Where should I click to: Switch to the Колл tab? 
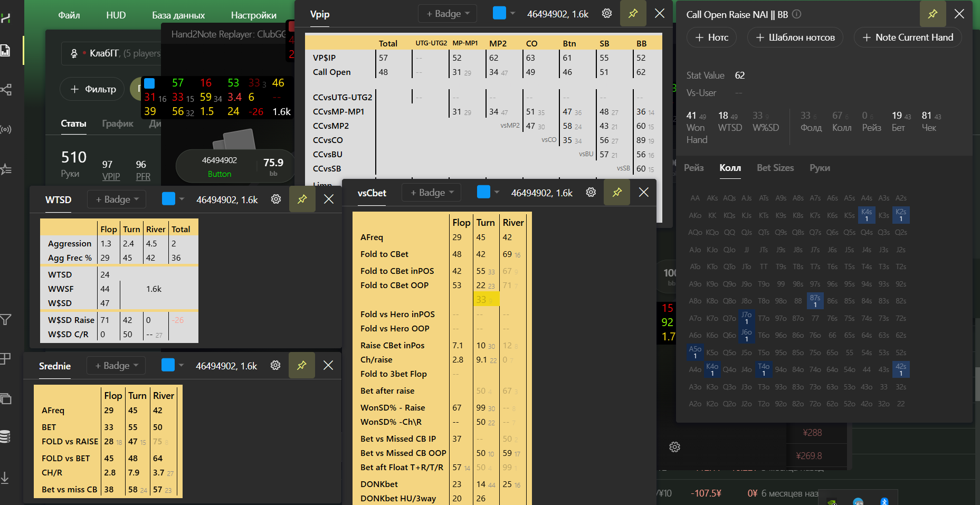pyautogui.click(x=730, y=168)
